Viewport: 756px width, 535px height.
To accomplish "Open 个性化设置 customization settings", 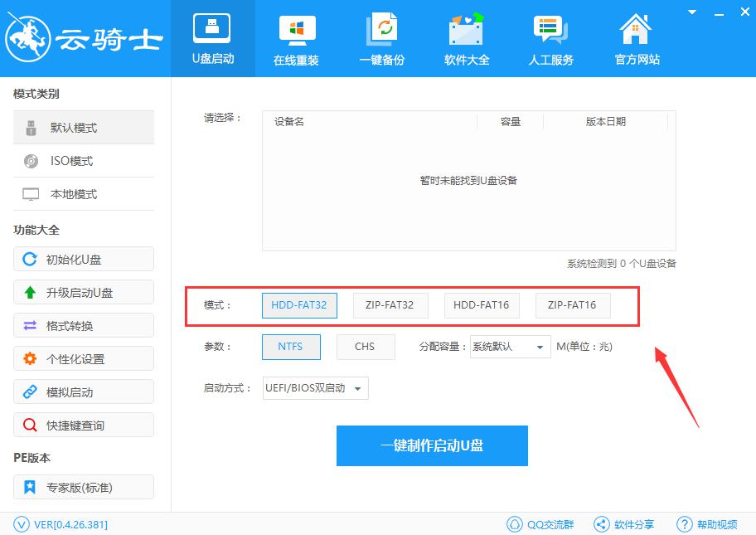I will point(83,358).
